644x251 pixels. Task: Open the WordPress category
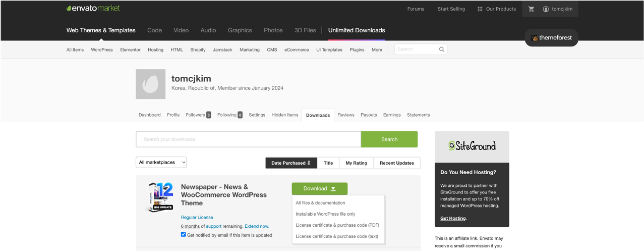click(x=102, y=49)
